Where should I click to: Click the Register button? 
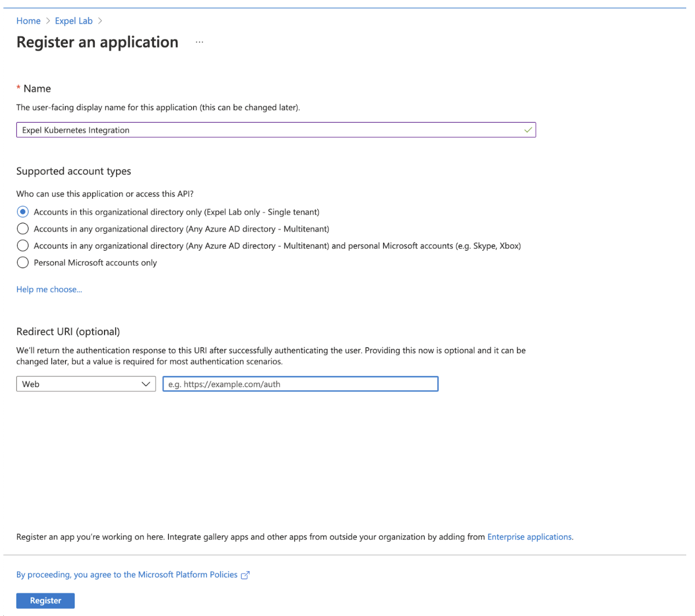point(45,601)
